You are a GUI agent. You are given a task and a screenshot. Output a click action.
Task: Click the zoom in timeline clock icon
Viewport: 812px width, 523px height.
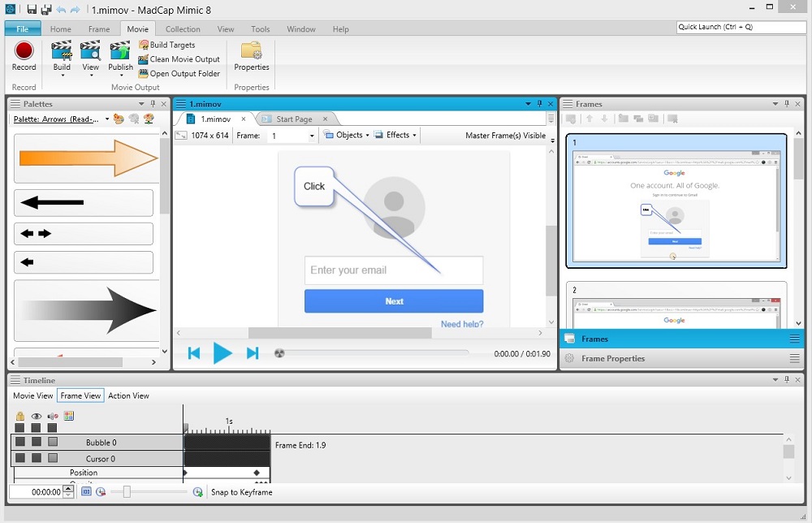197,492
